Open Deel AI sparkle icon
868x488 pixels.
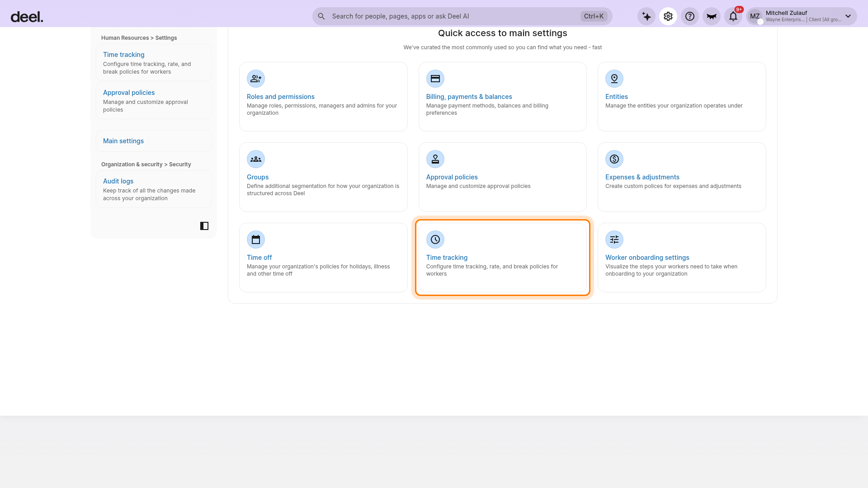pos(646,16)
